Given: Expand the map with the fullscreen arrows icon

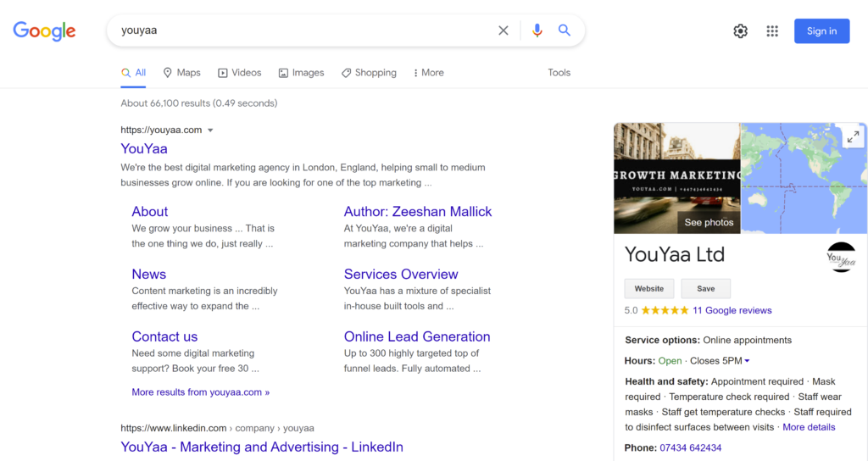Looking at the screenshot, I should pos(853,136).
